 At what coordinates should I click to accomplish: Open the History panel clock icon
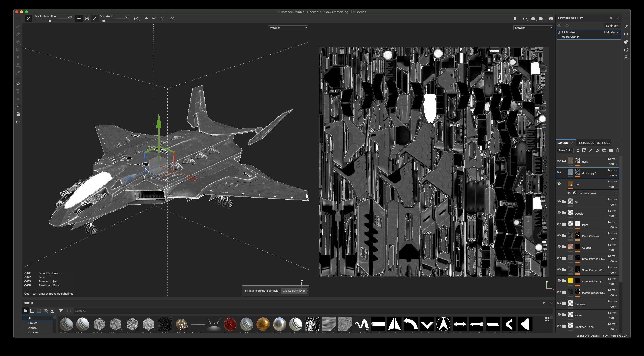626,50
